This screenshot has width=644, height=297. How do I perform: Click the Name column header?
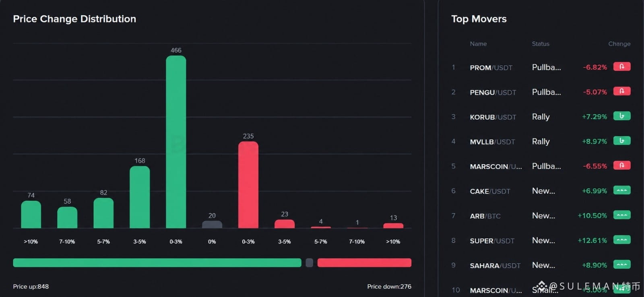coord(478,43)
